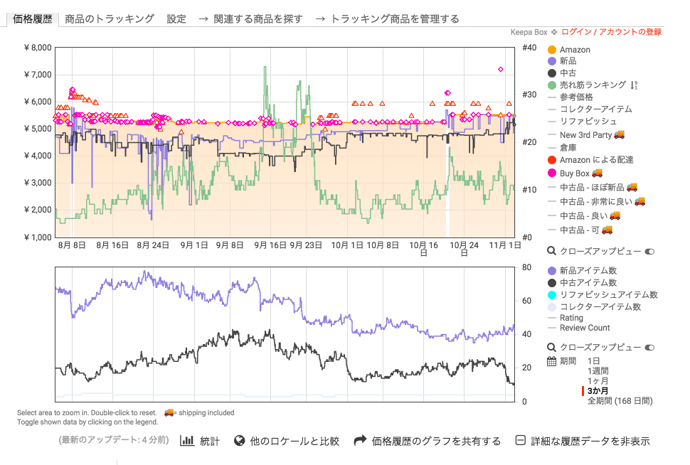Click the 統計 bar chart icon

[x=187, y=440]
